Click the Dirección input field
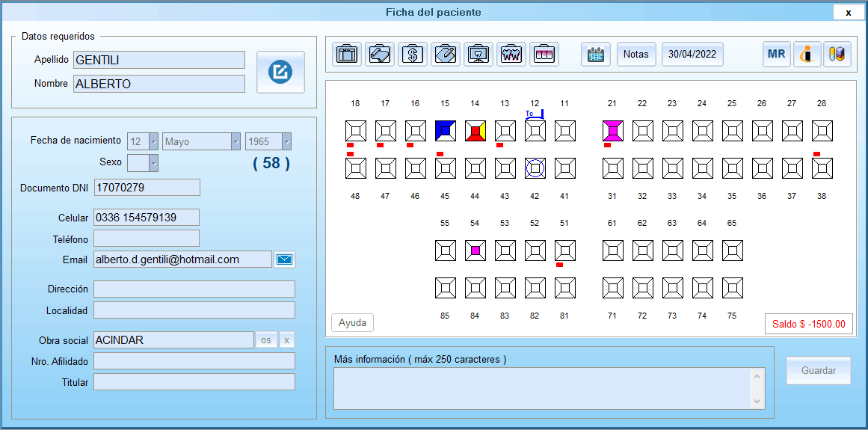 pos(194,289)
